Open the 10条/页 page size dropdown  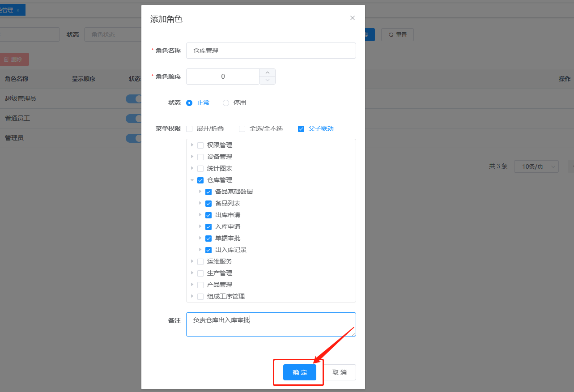click(536, 166)
